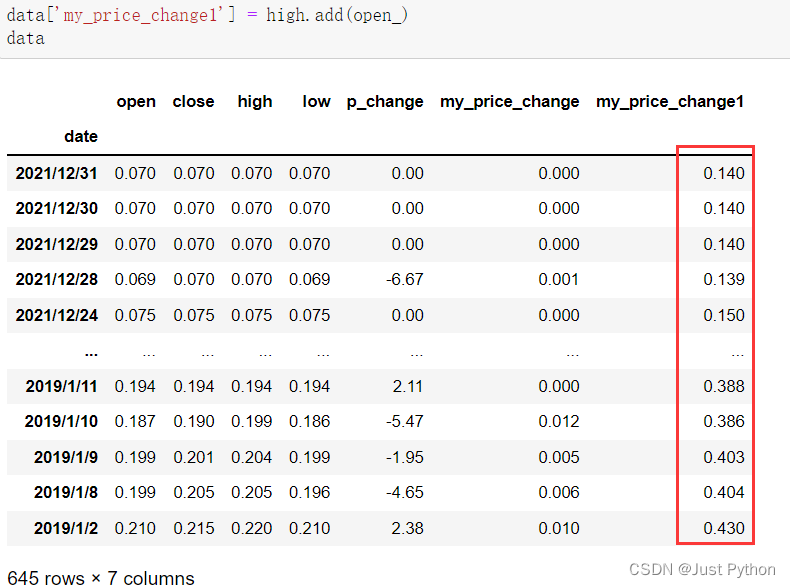Click my_price_change1 value 0.430
Viewport: 790px width, 588px height.
pyautogui.click(x=724, y=529)
